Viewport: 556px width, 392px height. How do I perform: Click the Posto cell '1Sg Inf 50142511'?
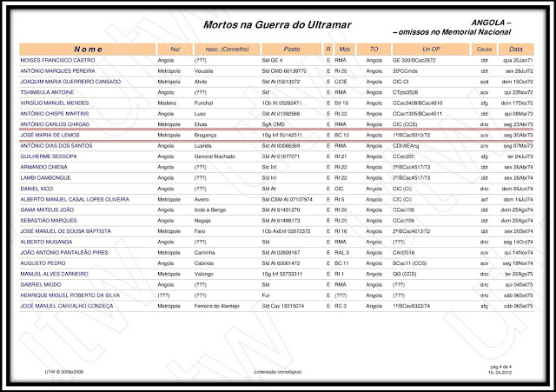tap(281, 136)
